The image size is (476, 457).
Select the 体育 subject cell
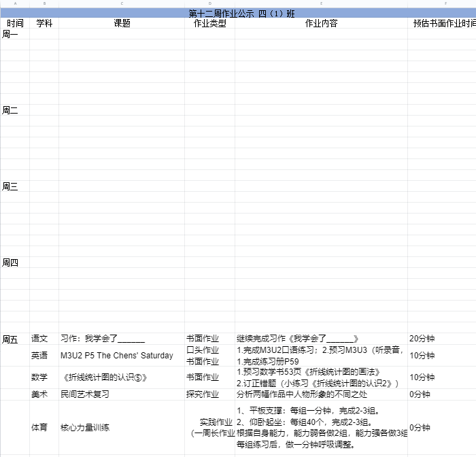pos(44,428)
